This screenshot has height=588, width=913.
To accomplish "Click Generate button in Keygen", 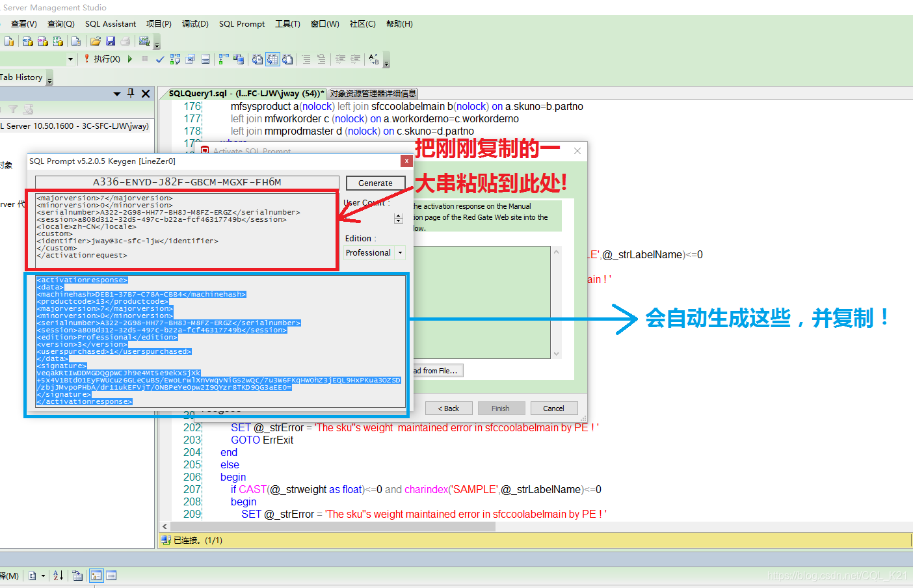I will pyautogui.click(x=375, y=183).
